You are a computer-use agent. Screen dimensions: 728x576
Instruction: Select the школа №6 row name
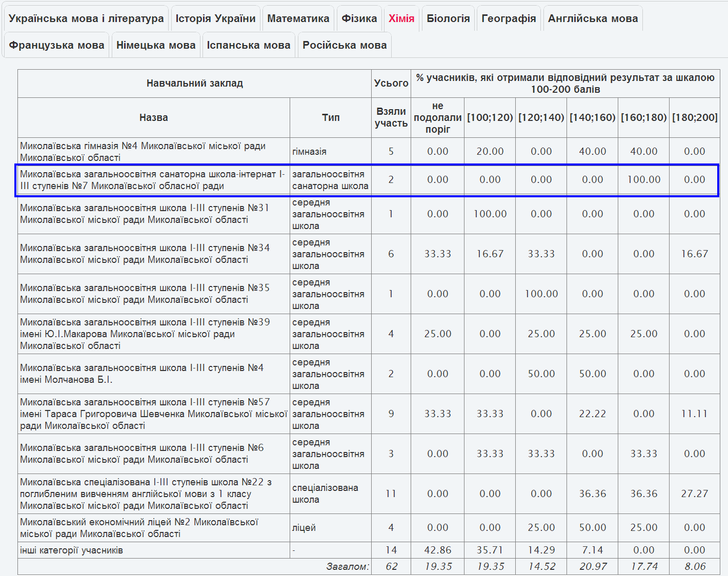tap(142, 454)
